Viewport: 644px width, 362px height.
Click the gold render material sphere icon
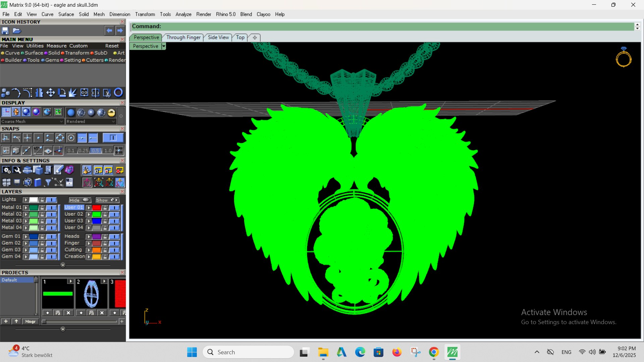click(x=111, y=113)
